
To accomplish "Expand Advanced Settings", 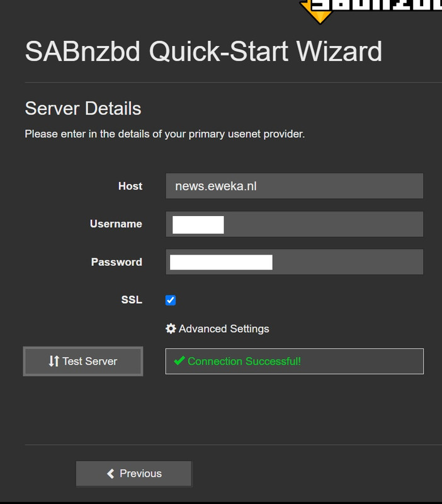I will click(x=217, y=328).
